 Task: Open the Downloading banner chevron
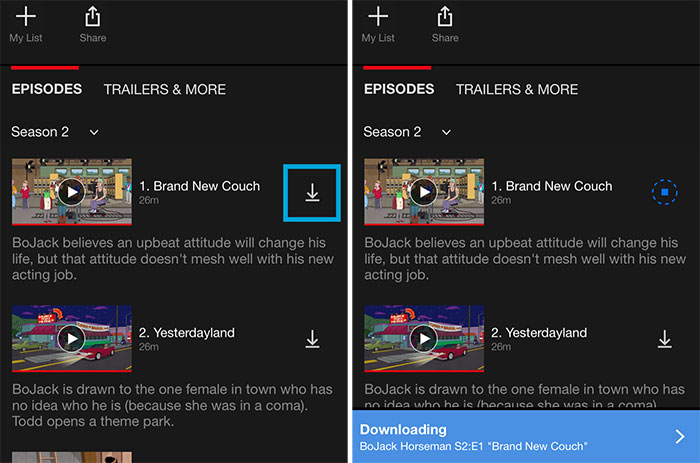pyautogui.click(x=680, y=436)
